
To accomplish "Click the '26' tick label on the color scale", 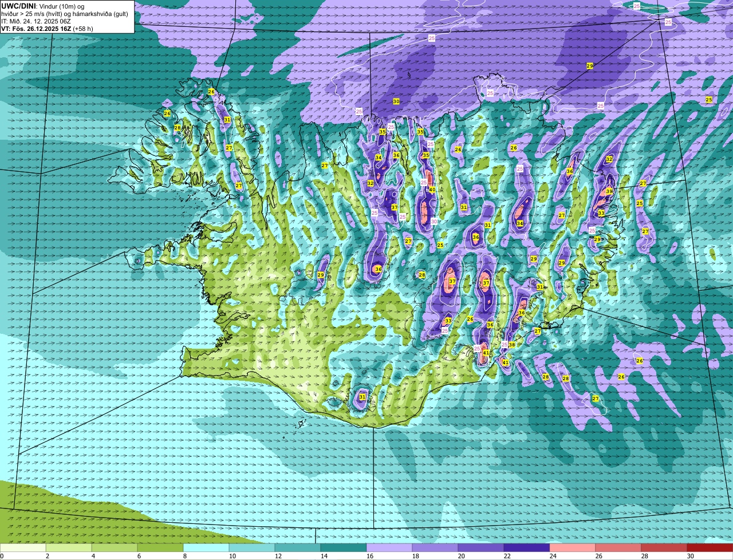I will click(598, 556).
